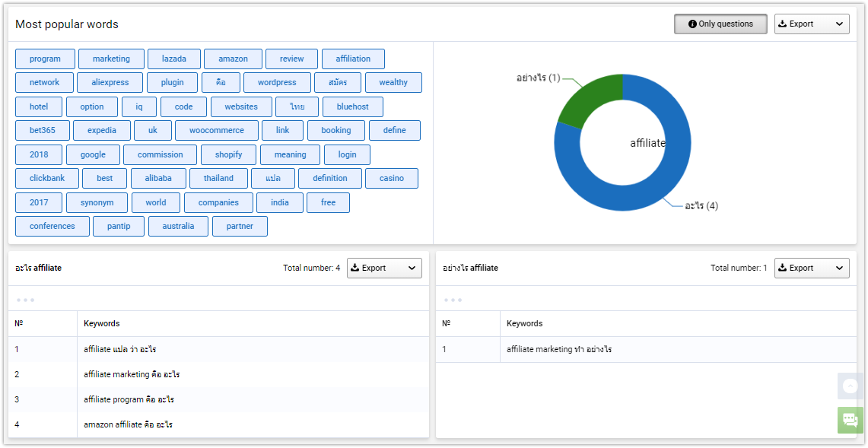Choose the websites keyword tag
The width and height of the screenshot is (868, 448).
[x=241, y=107]
